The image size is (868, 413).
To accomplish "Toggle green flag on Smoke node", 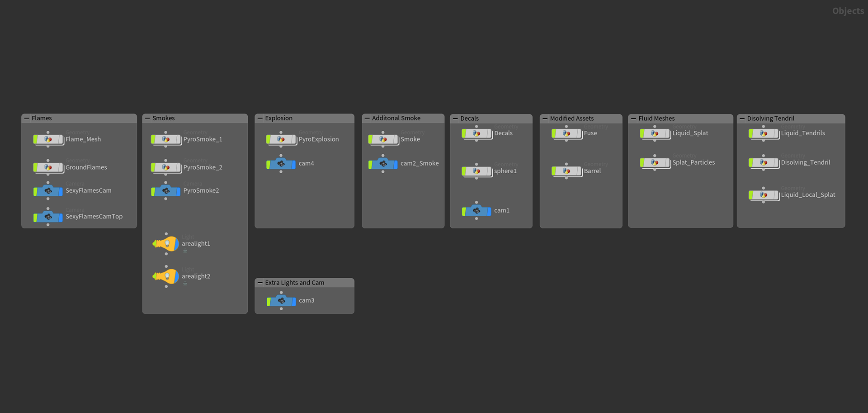I will [371, 139].
